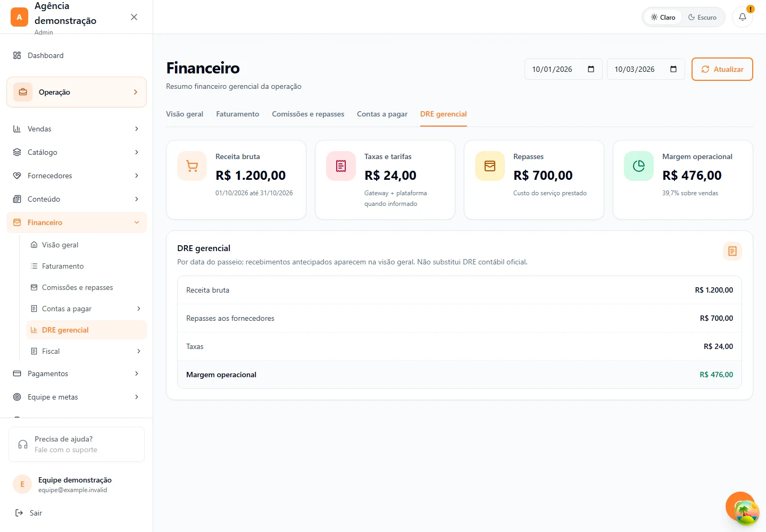Open start date 10/01/2026 calendar picker
The width and height of the screenshot is (766, 532).
point(591,69)
